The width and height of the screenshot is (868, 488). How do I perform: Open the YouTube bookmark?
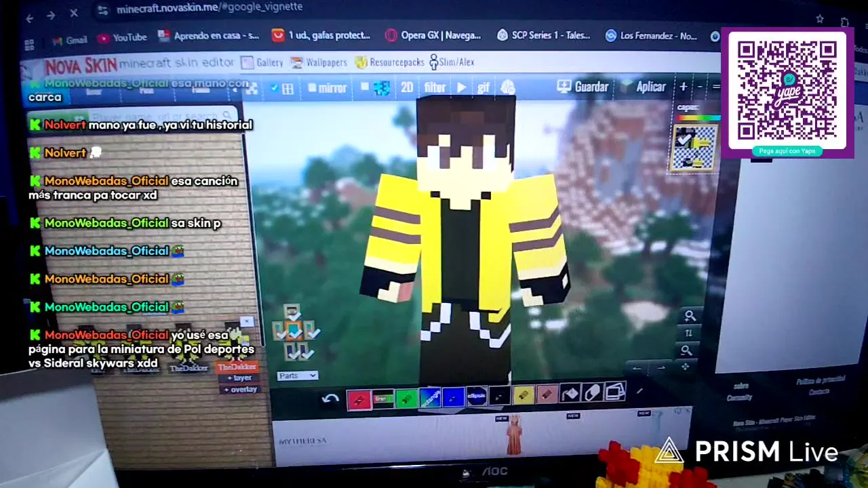coord(122,37)
